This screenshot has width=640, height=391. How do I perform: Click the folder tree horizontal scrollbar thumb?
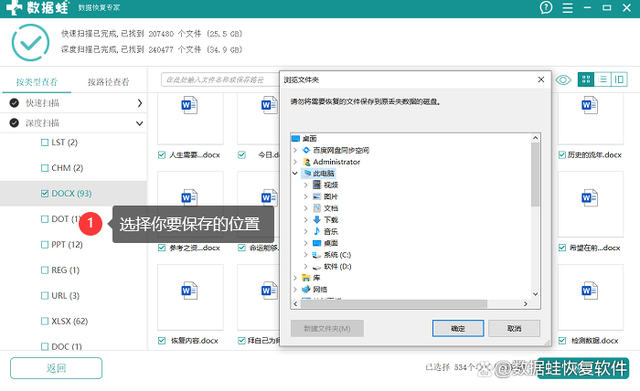(x=394, y=304)
